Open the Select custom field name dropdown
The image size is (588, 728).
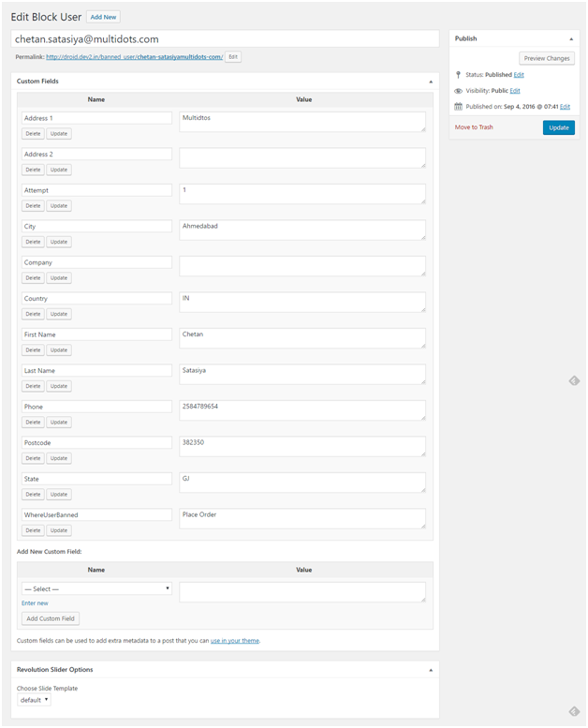tap(96, 588)
